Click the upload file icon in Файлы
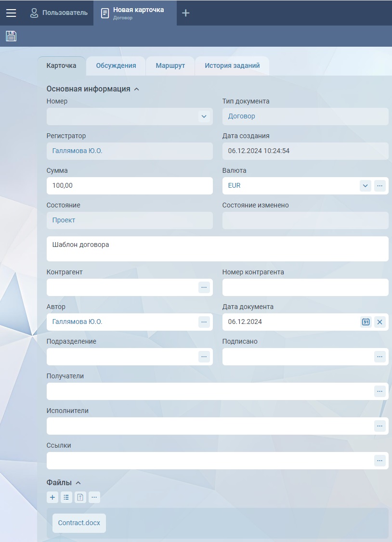This screenshot has height=542, width=392. pyautogui.click(x=80, y=497)
